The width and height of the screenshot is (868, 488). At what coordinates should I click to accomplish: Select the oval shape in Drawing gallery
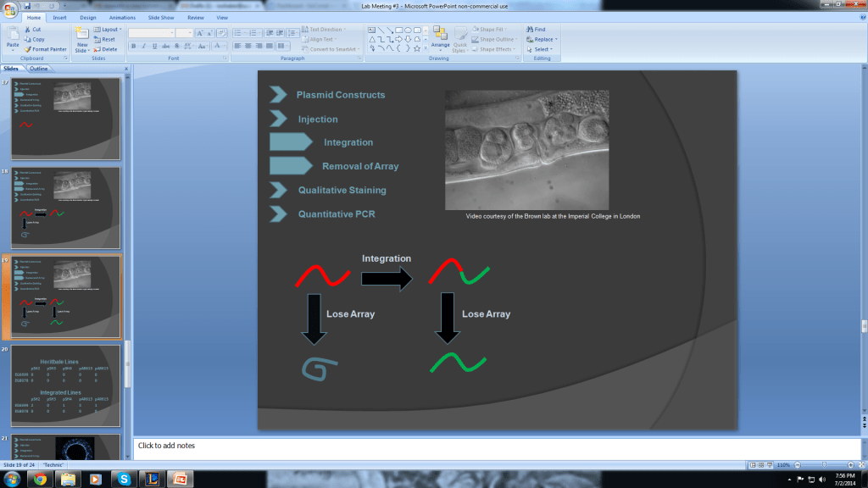[x=408, y=30]
